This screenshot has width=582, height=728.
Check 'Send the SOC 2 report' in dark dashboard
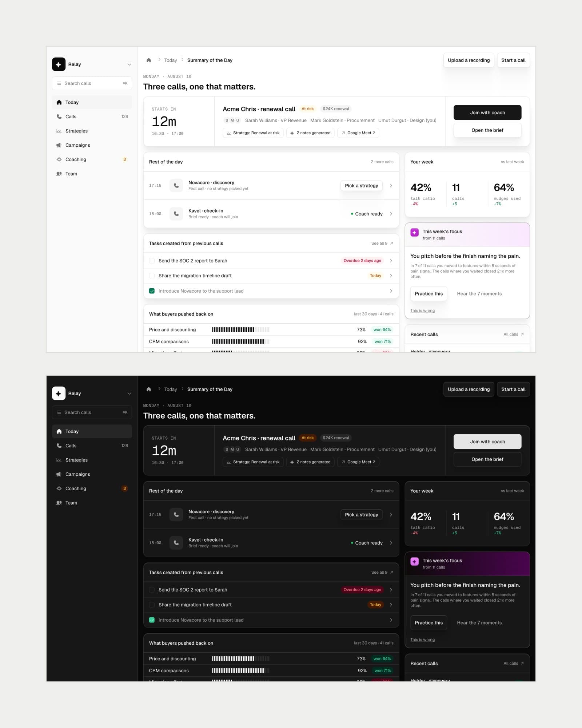coord(152,590)
